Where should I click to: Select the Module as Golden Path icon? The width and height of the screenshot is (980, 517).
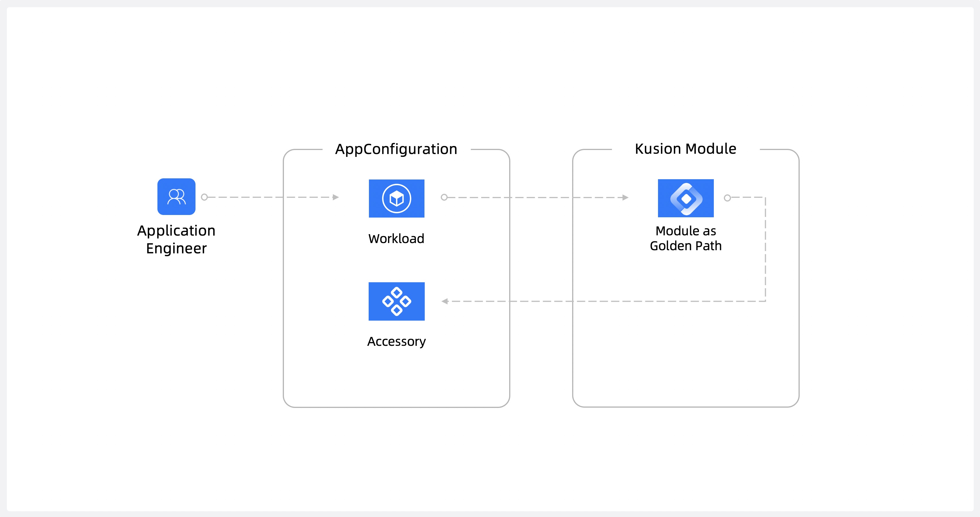[685, 198]
